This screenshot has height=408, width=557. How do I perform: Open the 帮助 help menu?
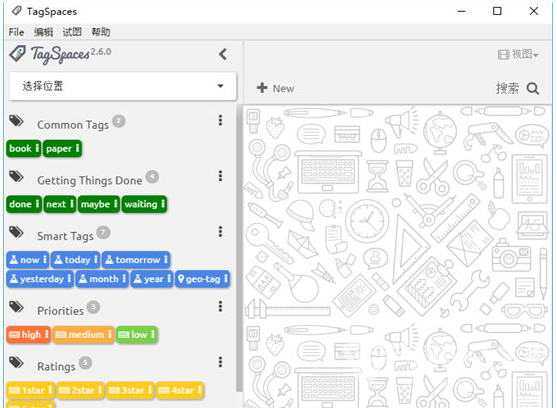(101, 32)
